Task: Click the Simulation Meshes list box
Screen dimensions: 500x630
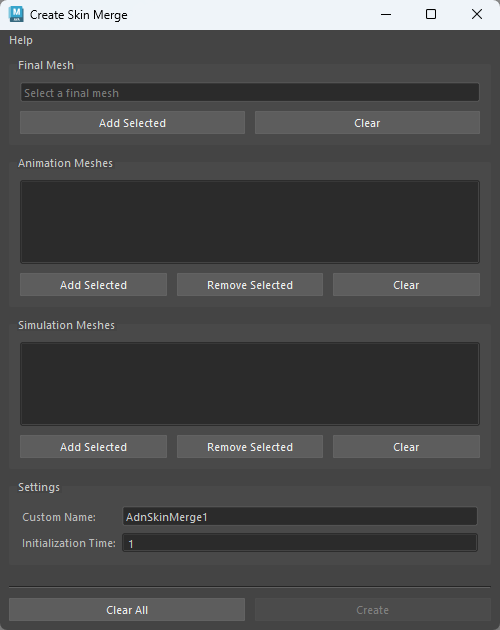Action: coord(250,384)
